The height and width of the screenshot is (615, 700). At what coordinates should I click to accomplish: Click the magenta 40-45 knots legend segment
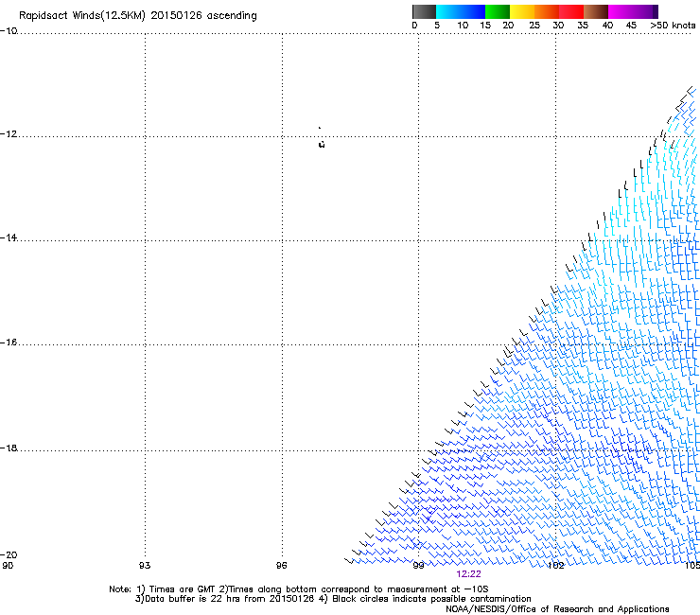pyautogui.click(x=621, y=11)
